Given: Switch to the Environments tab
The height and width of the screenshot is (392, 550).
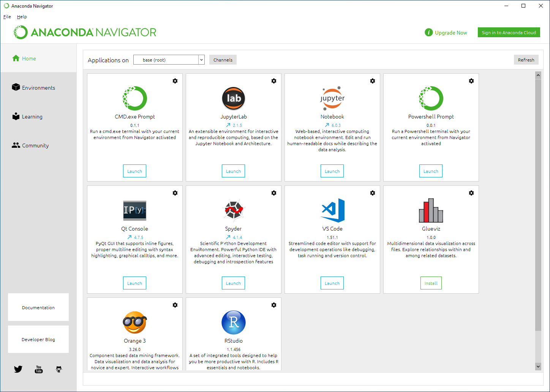Looking at the screenshot, I should click(38, 87).
